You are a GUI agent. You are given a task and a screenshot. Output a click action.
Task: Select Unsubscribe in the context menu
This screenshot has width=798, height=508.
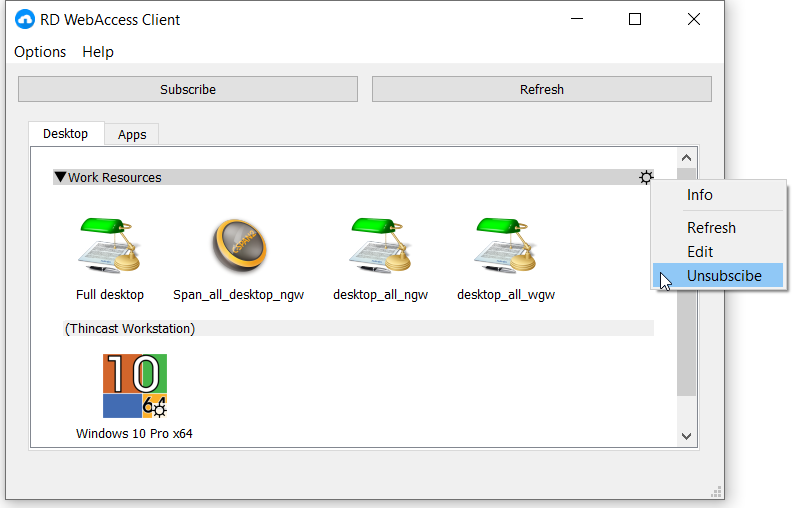pyautogui.click(x=724, y=276)
